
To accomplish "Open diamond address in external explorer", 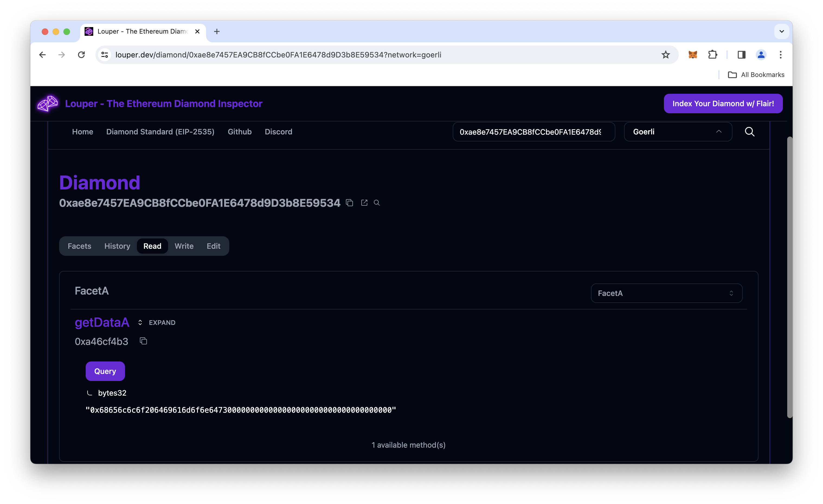I will point(364,203).
